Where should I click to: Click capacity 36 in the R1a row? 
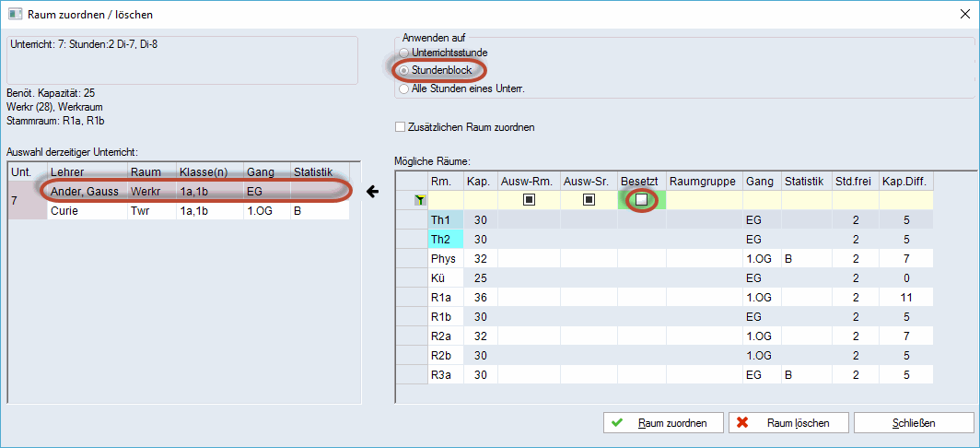tap(481, 297)
